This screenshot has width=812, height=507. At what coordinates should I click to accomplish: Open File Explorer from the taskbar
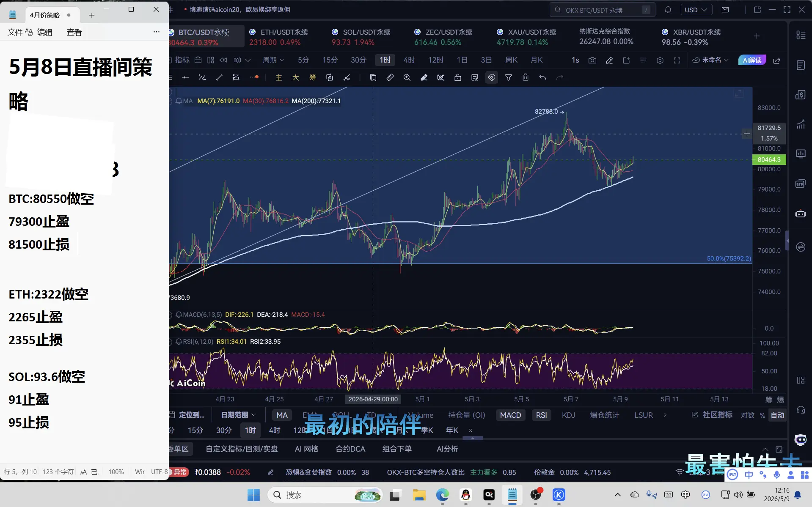coord(419,495)
